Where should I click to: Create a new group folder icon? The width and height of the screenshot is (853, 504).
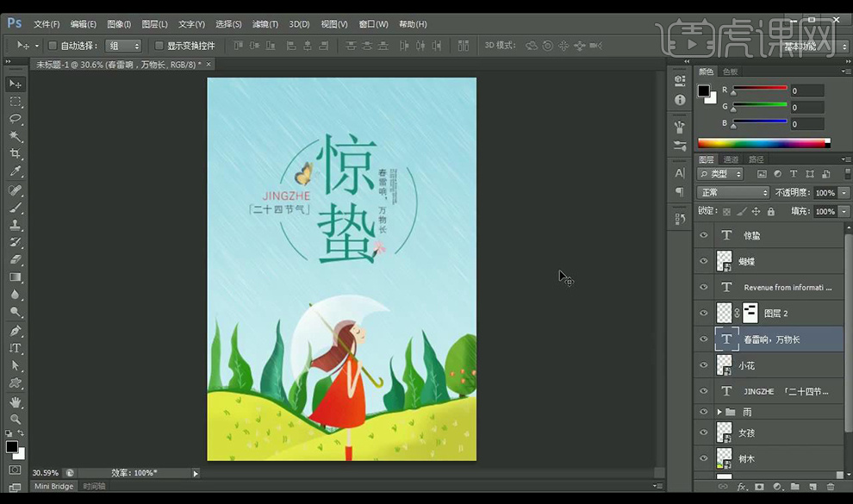pyautogui.click(x=794, y=487)
